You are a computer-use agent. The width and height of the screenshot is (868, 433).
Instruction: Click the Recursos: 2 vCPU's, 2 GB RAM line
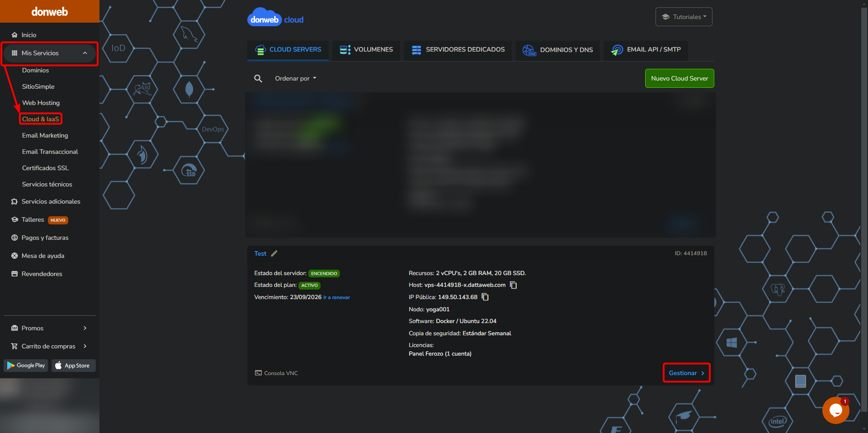click(467, 273)
